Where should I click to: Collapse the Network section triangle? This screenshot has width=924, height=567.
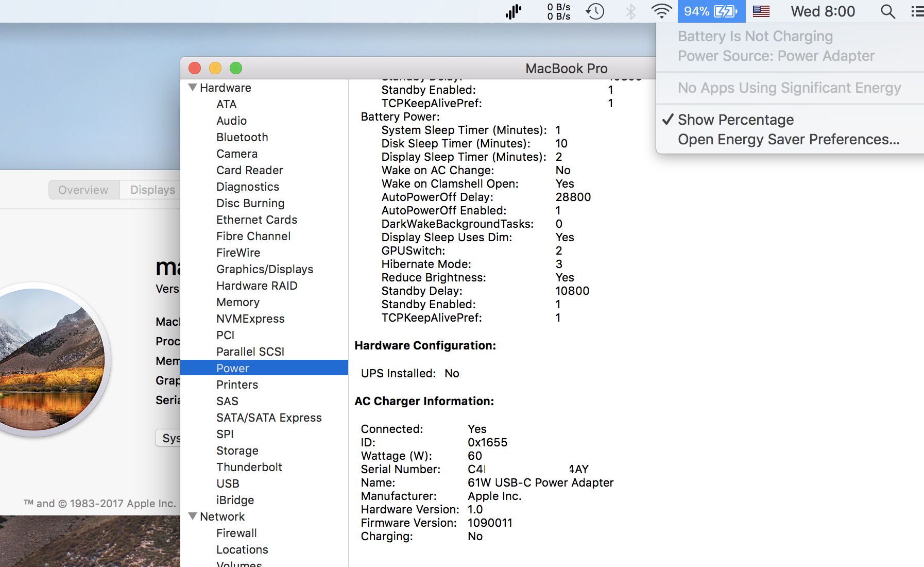pos(193,516)
